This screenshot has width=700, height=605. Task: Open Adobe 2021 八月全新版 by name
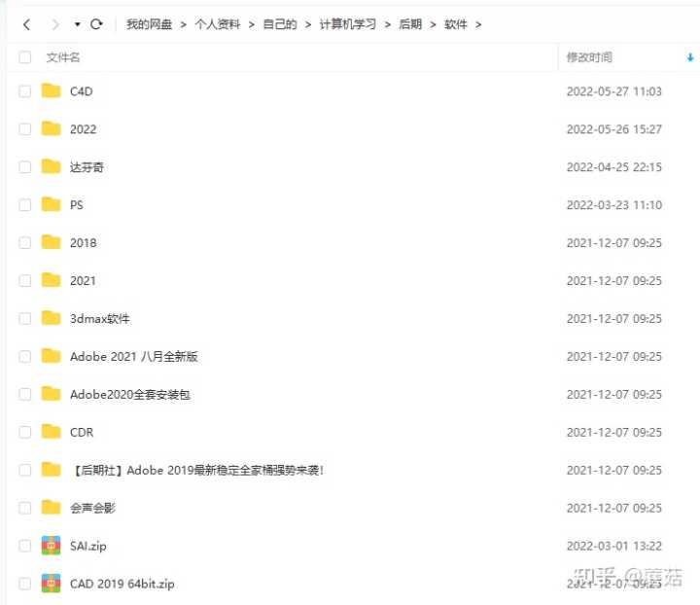[134, 357]
